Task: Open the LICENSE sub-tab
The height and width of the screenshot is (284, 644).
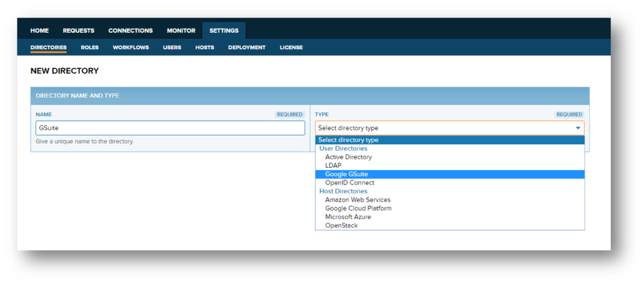Action: click(x=291, y=47)
